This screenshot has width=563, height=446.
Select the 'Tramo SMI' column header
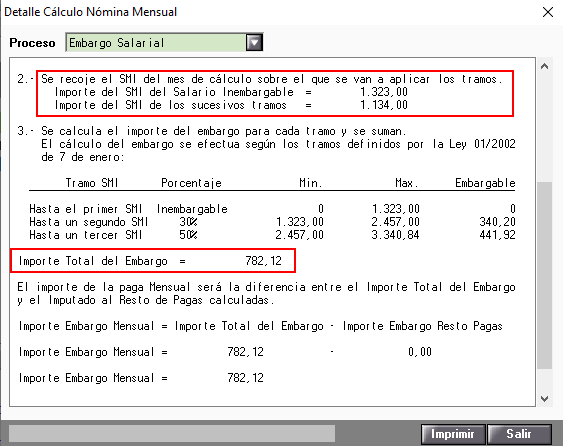point(92,183)
